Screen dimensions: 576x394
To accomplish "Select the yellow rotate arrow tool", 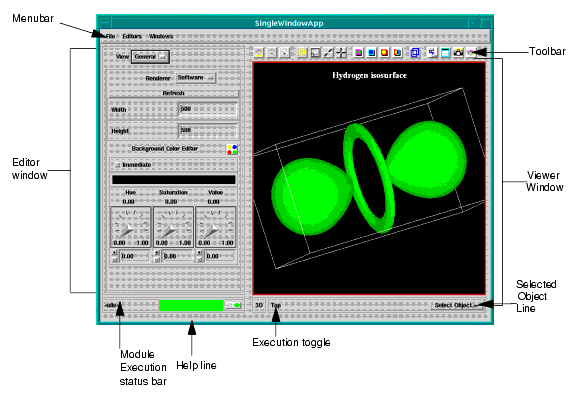I will tap(302, 53).
